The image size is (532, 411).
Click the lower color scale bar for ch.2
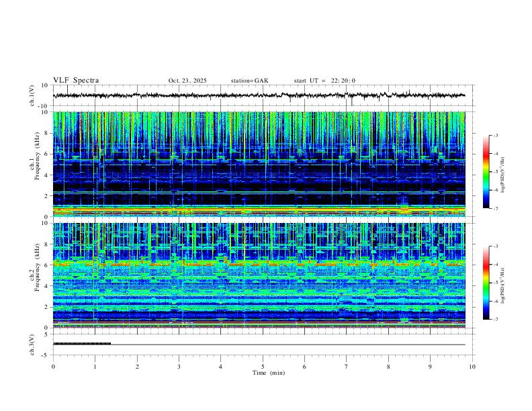[x=486, y=283]
